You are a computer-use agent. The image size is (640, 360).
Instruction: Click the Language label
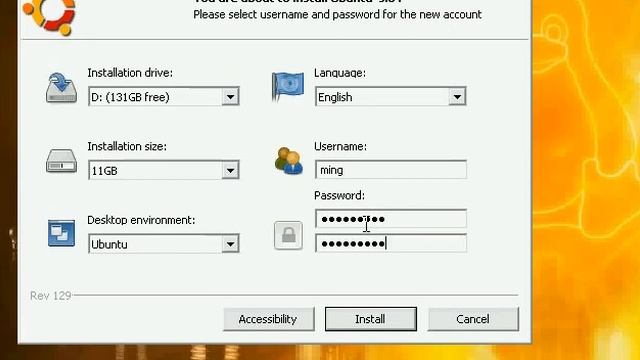pyautogui.click(x=340, y=73)
